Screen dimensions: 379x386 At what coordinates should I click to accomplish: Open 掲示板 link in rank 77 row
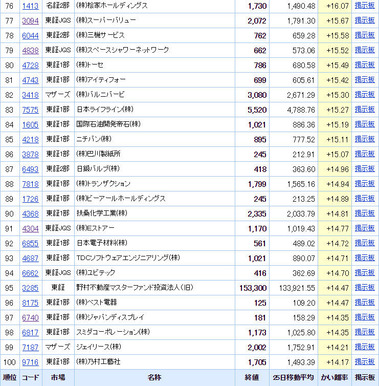pyautogui.click(x=365, y=20)
